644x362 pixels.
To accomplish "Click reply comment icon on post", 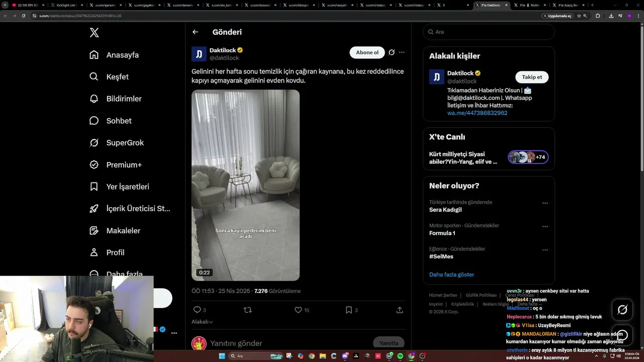I will [197, 310].
